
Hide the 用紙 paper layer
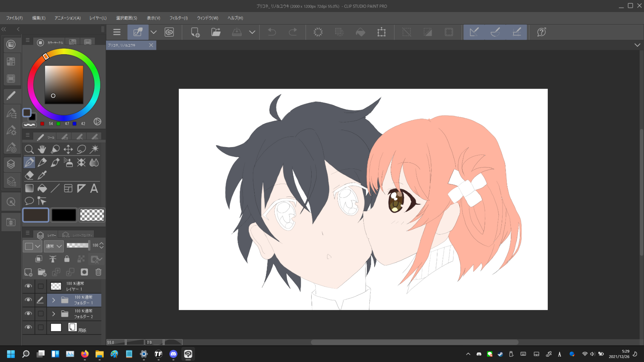tap(28, 327)
